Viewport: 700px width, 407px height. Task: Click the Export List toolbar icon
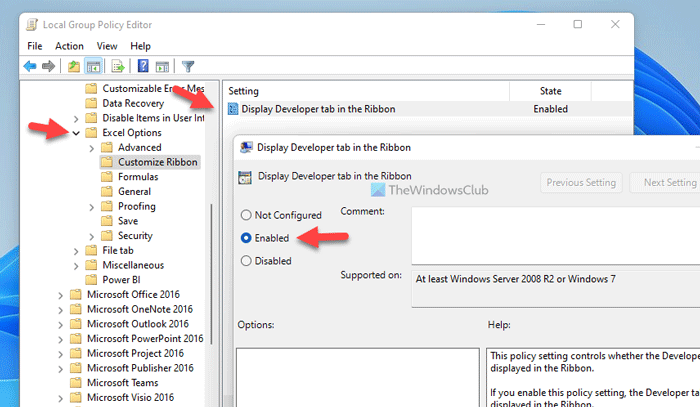point(118,66)
